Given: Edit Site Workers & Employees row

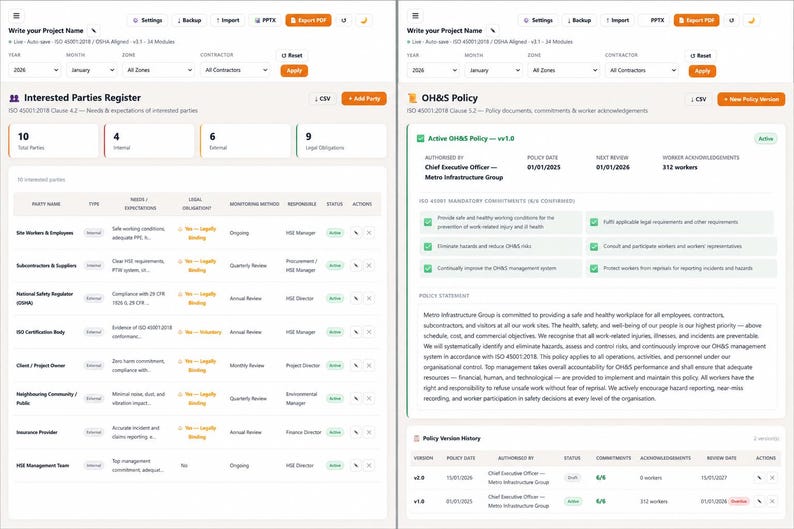Looking at the screenshot, I should 356,233.
